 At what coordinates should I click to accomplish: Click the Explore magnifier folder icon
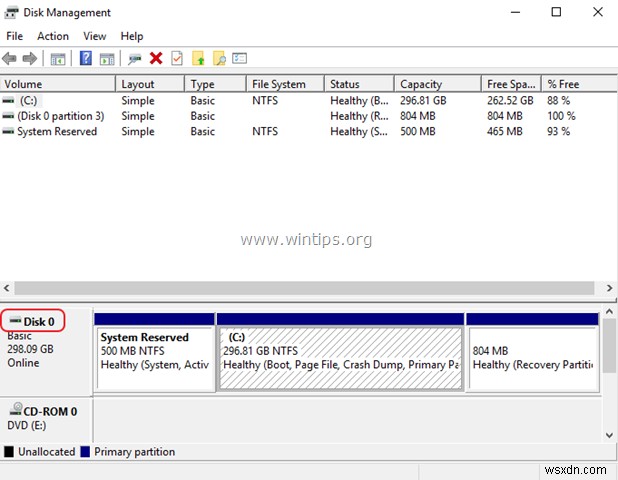pyautogui.click(x=219, y=58)
